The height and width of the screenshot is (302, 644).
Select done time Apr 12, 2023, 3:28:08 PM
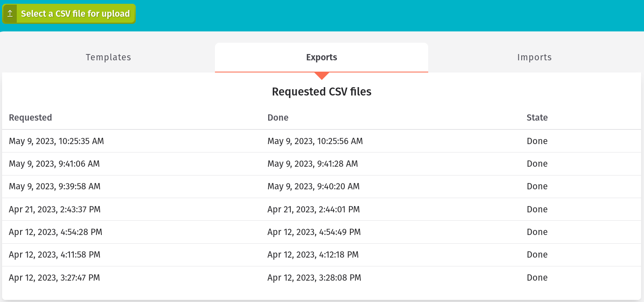314,278
